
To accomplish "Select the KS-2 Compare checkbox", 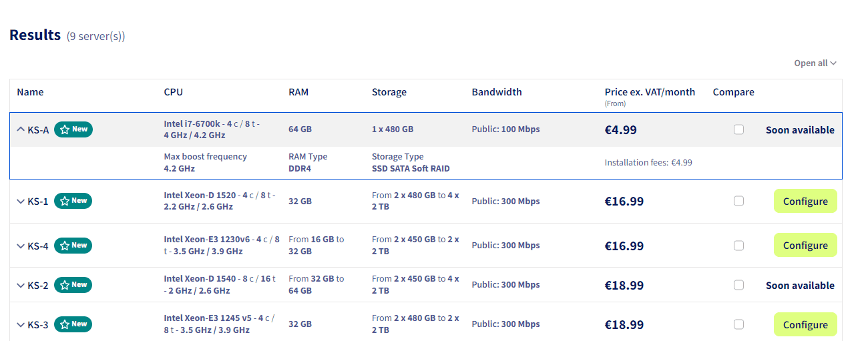I will pos(738,285).
